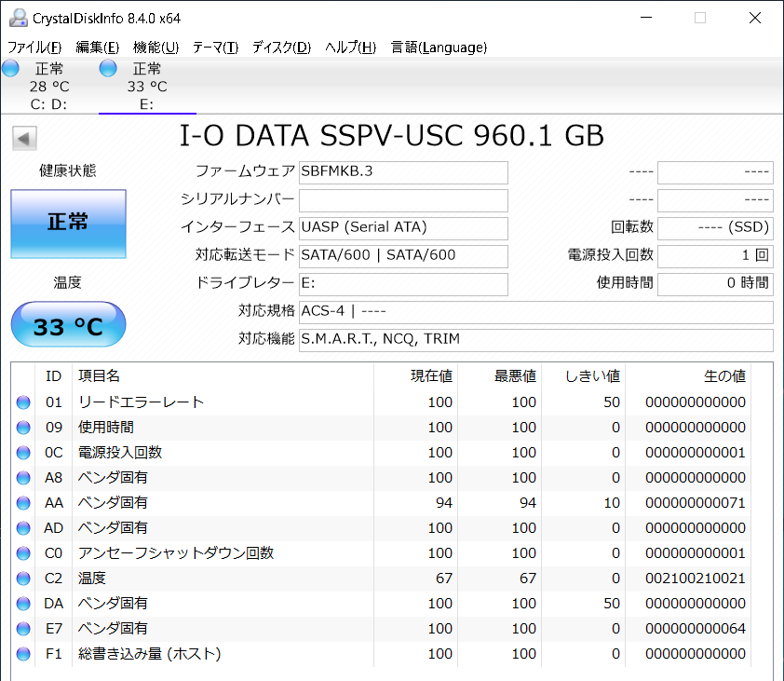Open the ディスク(D) menu
The image size is (784, 681).
[281, 48]
